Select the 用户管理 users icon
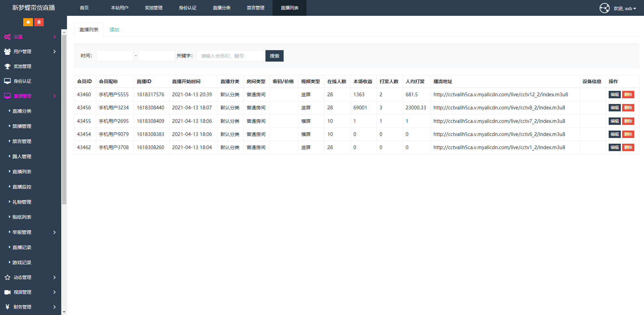This screenshot has height=315, width=644. [x=7, y=51]
